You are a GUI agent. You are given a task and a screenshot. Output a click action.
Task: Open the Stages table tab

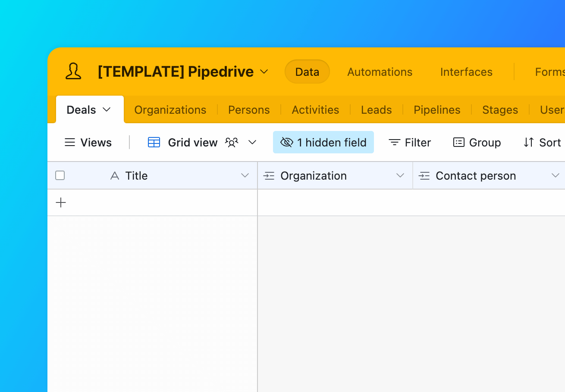coord(500,110)
